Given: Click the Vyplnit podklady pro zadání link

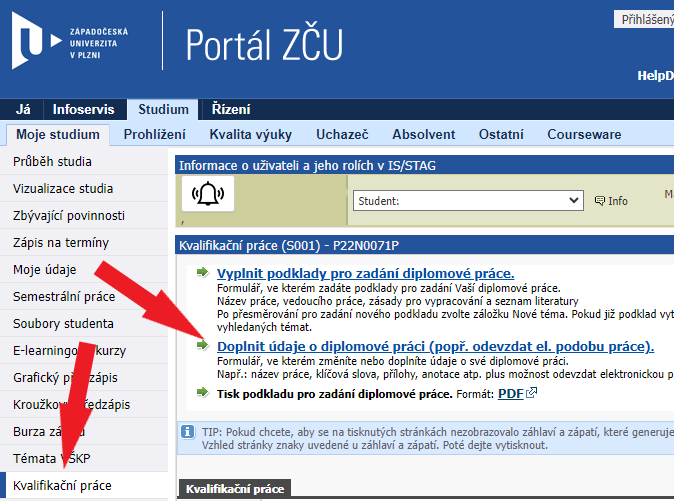Looking at the screenshot, I should click(x=365, y=273).
